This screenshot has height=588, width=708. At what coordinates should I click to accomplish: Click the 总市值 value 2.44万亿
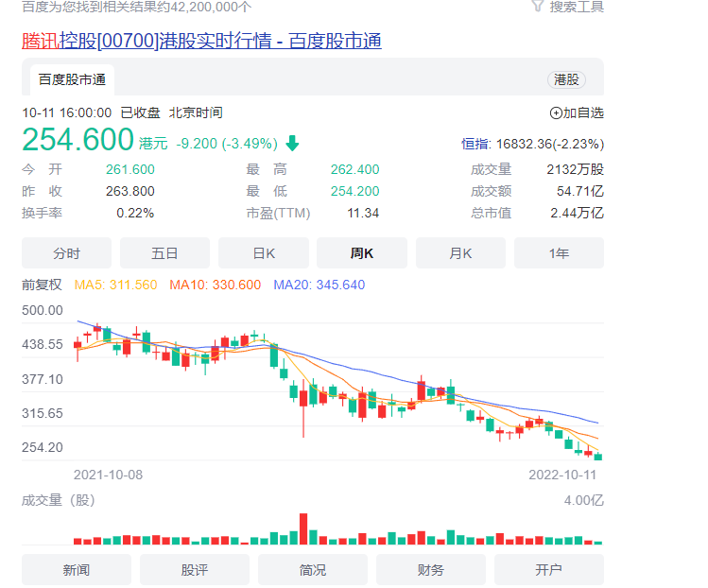point(577,213)
